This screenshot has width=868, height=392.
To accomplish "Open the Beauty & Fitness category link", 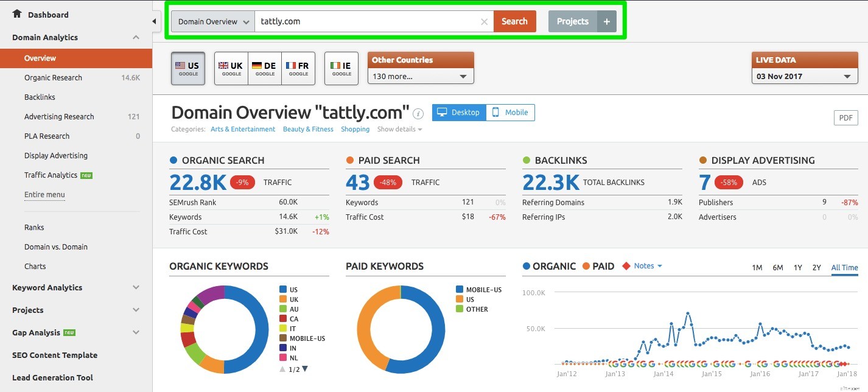I will coord(307,128).
